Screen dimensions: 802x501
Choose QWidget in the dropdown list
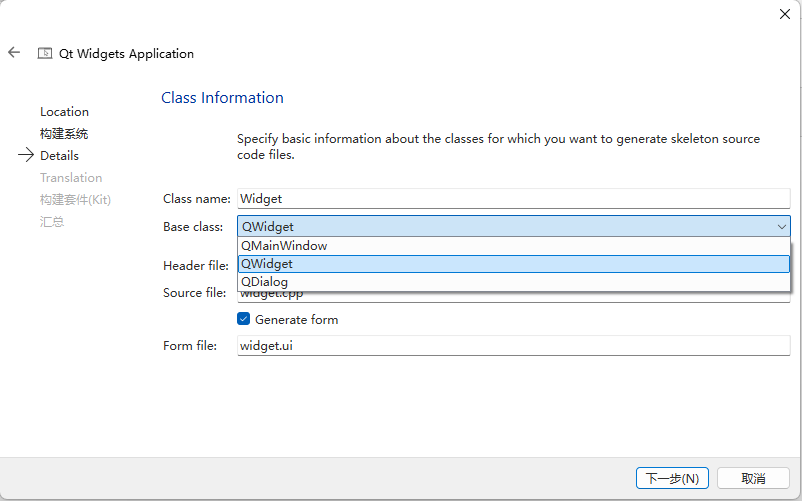(x=514, y=264)
